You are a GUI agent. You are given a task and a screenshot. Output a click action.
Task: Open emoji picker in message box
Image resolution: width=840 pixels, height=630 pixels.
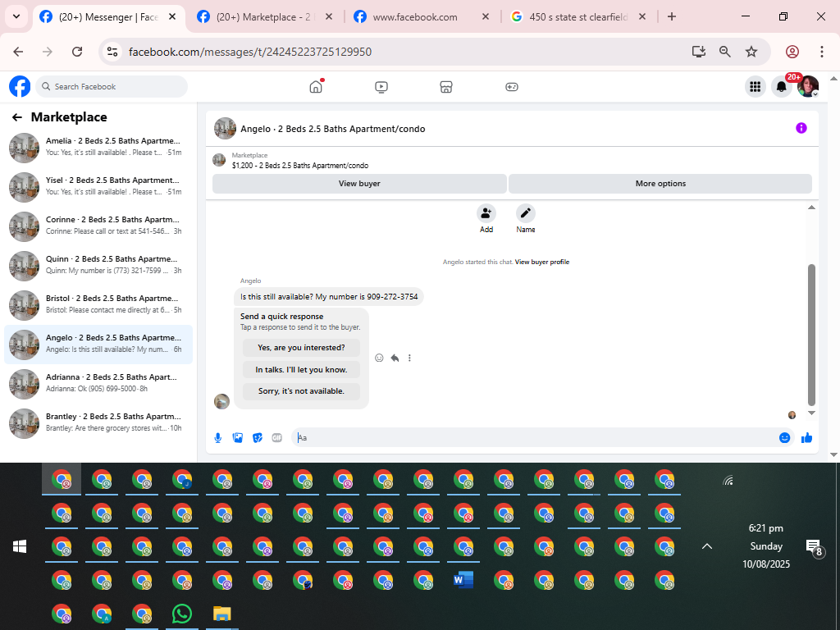pyautogui.click(x=785, y=438)
